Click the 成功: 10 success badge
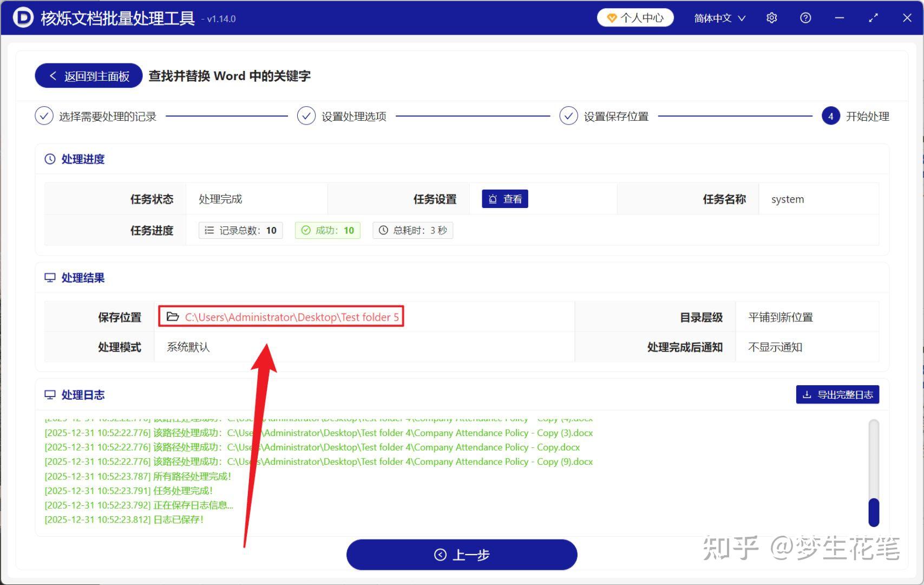 pos(327,230)
